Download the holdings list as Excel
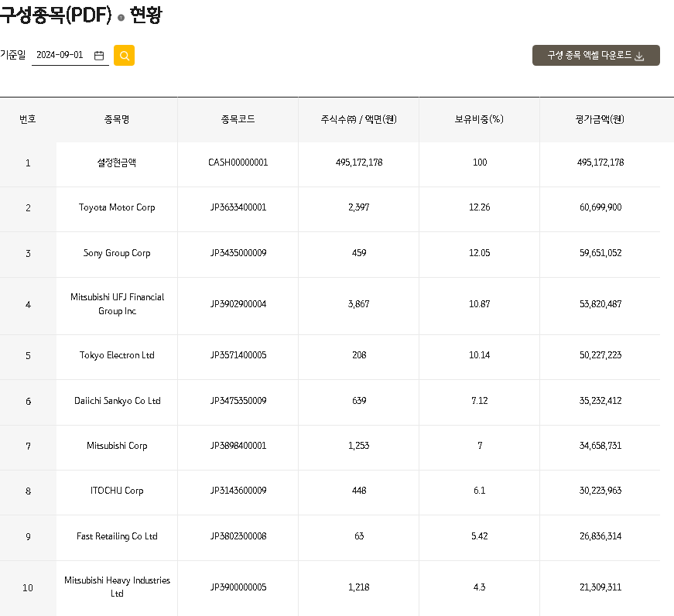Screen dimensions: 674x616 coord(596,56)
